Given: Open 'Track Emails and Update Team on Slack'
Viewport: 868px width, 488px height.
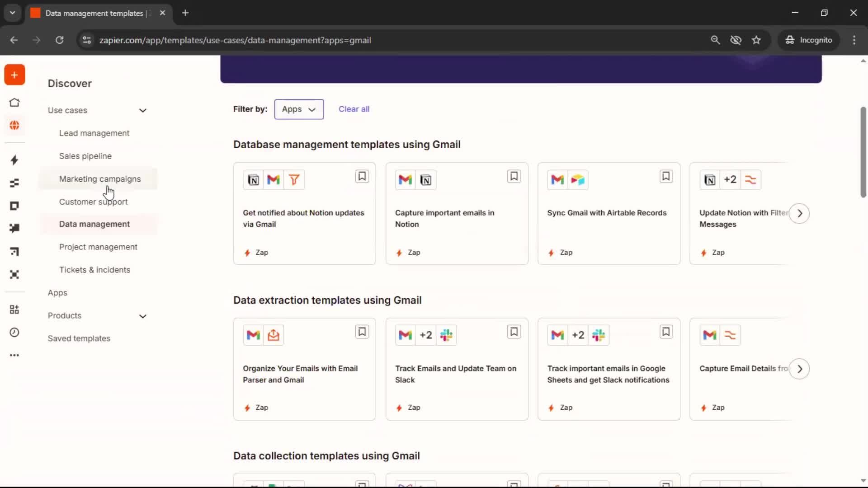Looking at the screenshot, I should click(457, 369).
